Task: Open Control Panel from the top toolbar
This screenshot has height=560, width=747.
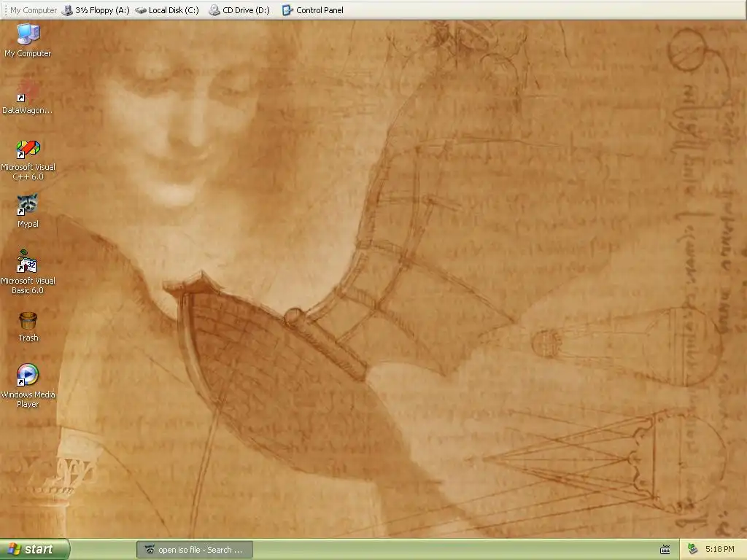Action: click(x=312, y=10)
